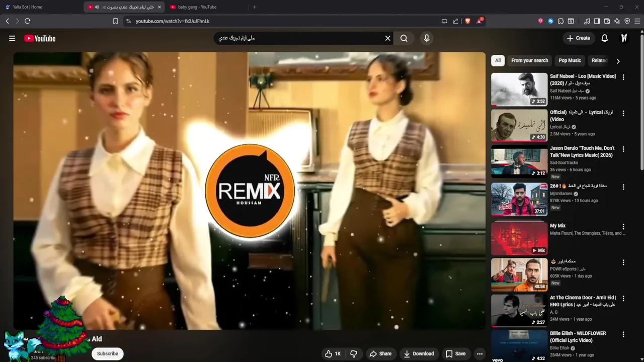The height and width of the screenshot is (362, 644).
Task: Go back in browser history
Action: 8,21
